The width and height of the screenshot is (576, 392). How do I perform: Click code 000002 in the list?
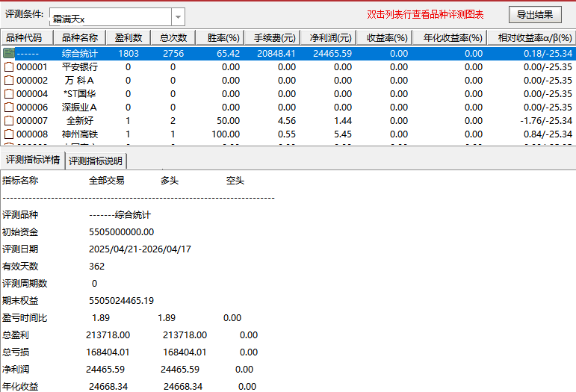[32, 81]
